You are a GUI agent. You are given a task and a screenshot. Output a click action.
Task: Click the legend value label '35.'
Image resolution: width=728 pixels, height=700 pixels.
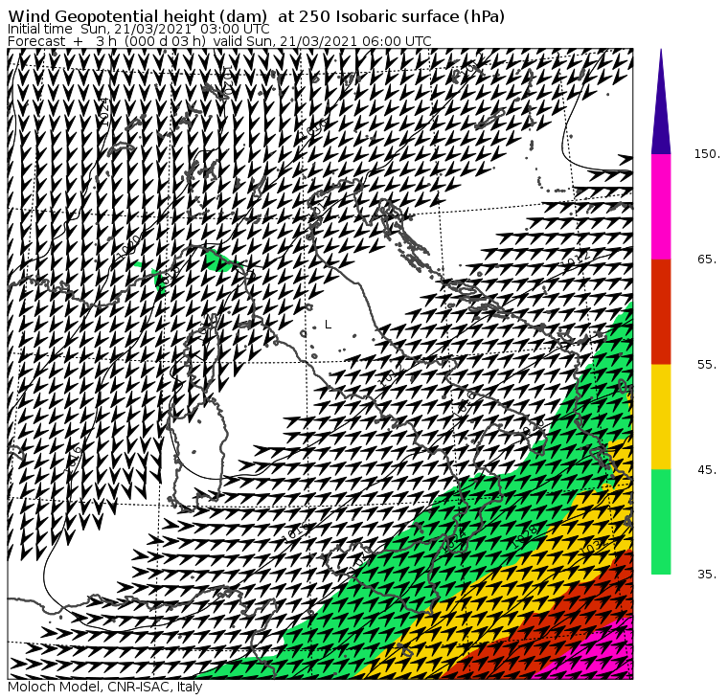coord(707,575)
